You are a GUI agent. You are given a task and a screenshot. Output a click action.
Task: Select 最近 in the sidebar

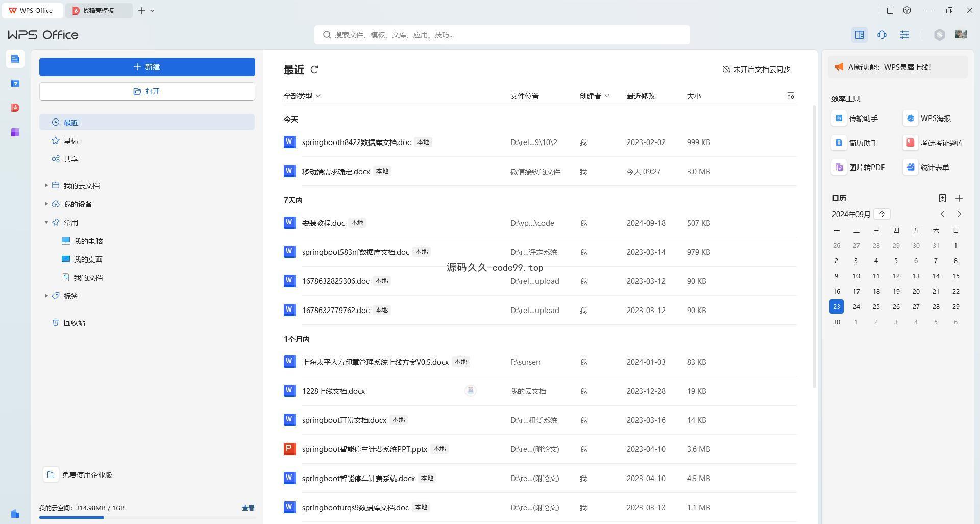pos(147,122)
